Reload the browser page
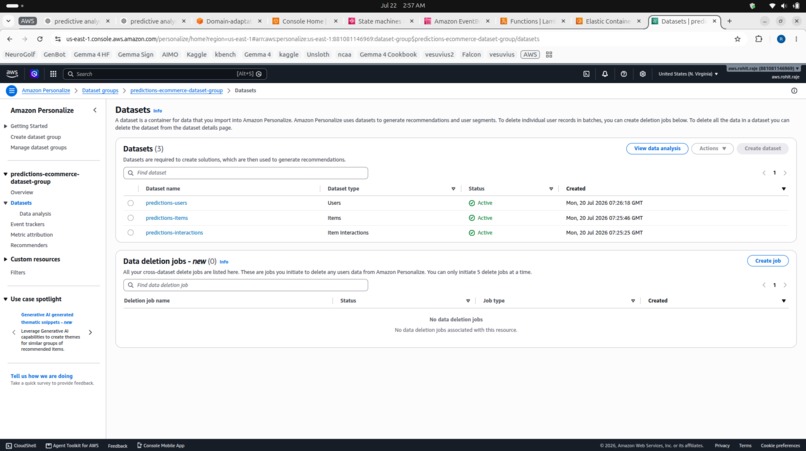Viewport: 806px width, 451px height. click(40, 39)
